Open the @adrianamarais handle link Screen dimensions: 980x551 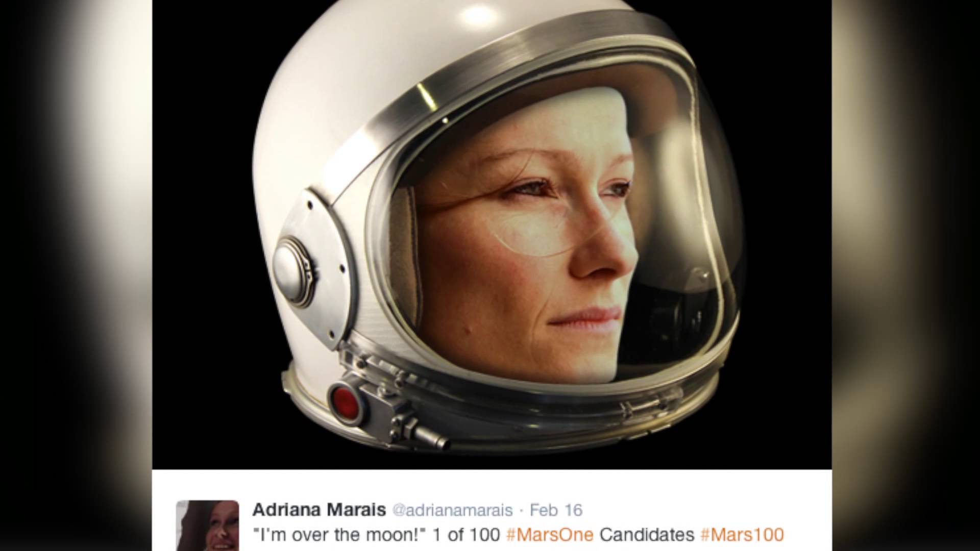452,510
